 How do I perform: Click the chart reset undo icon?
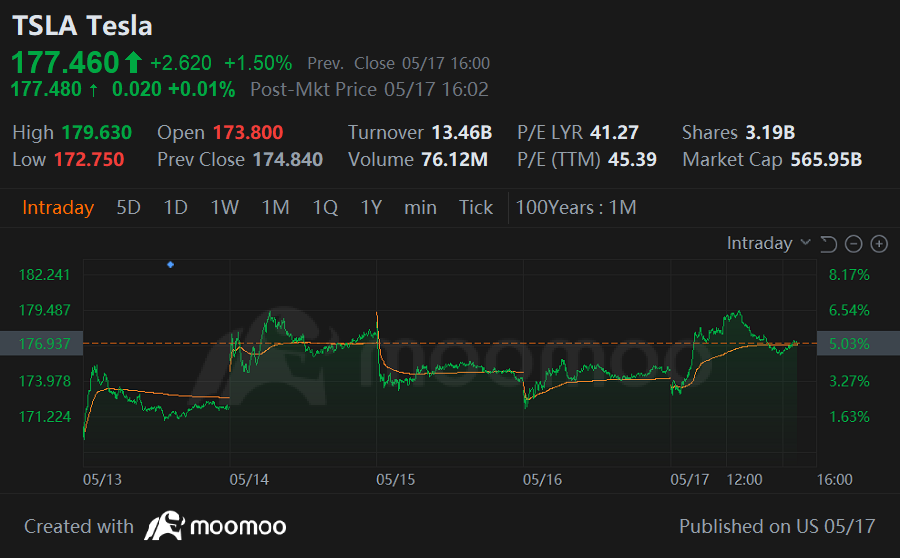coord(828,244)
